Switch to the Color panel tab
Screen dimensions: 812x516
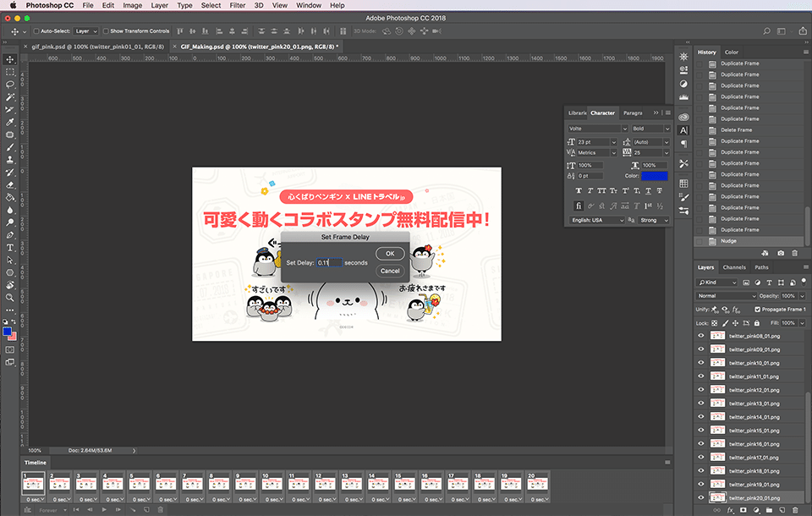pos(731,52)
